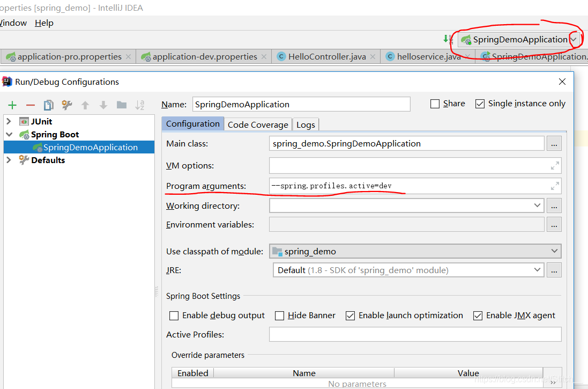Browse for Main class

pos(554,144)
